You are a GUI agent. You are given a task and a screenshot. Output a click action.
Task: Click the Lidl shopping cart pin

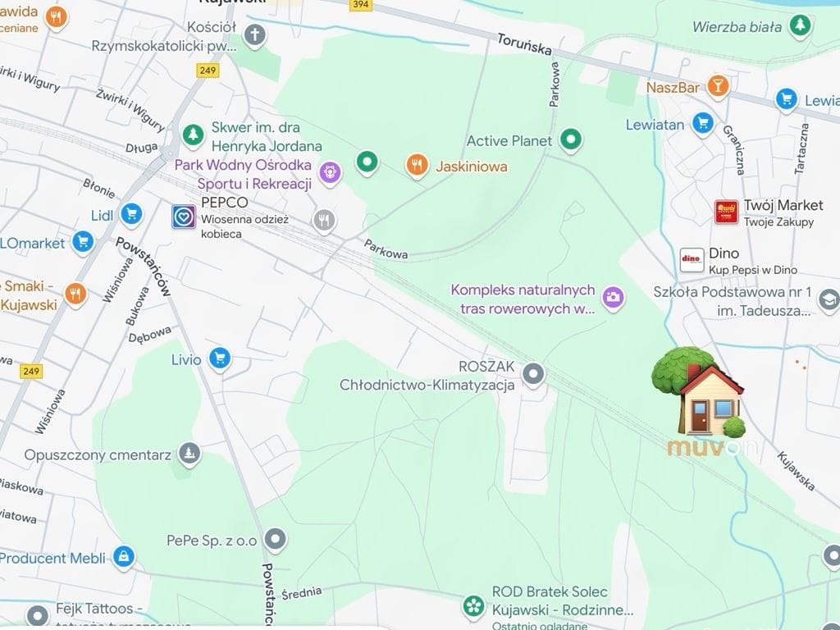tap(131, 214)
